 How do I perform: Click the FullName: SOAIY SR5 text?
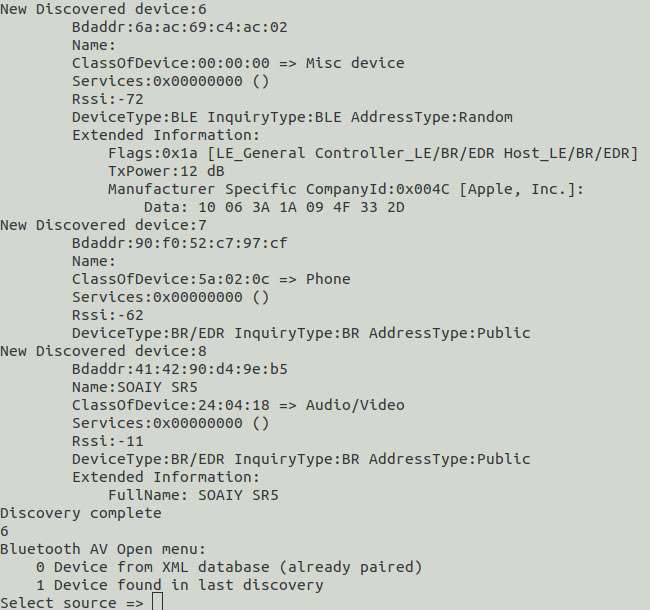pyautogui.click(x=193, y=495)
